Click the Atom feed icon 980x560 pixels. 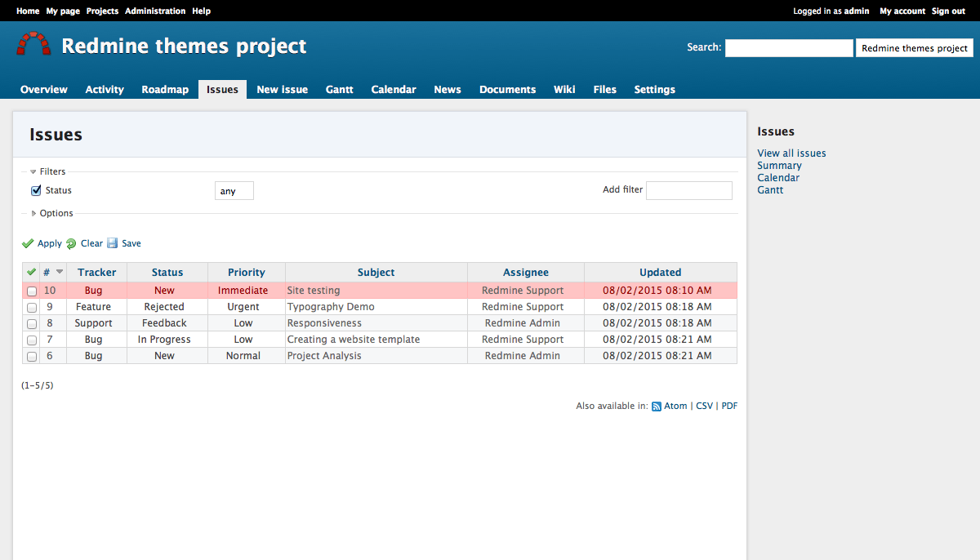(x=656, y=406)
